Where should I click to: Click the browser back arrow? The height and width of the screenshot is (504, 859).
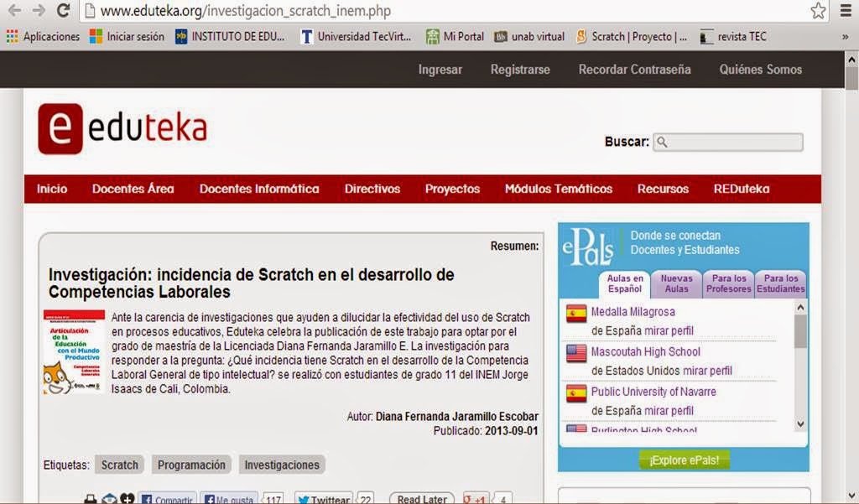14,10
